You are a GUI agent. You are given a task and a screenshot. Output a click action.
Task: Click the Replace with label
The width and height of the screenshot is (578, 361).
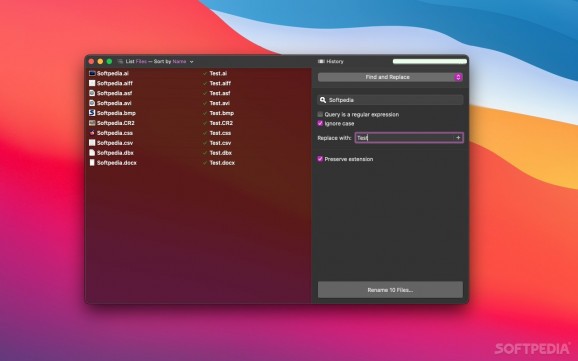[x=334, y=138]
